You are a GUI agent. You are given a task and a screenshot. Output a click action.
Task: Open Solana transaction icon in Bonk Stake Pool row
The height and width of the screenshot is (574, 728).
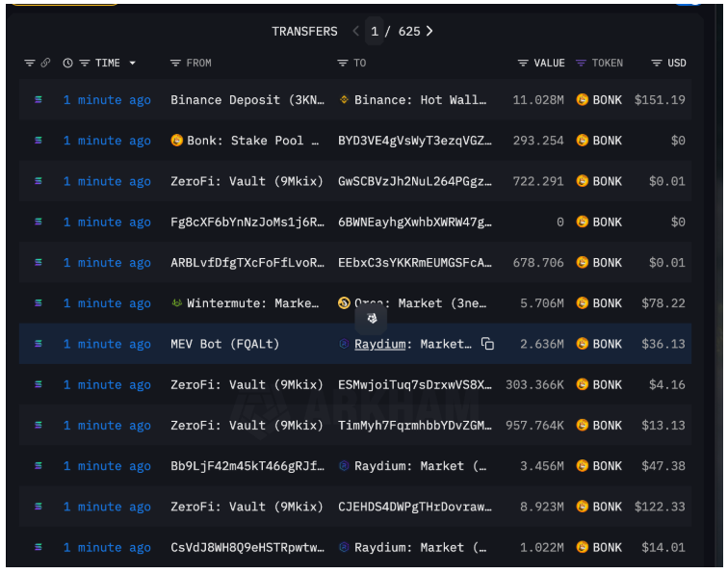click(39, 141)
